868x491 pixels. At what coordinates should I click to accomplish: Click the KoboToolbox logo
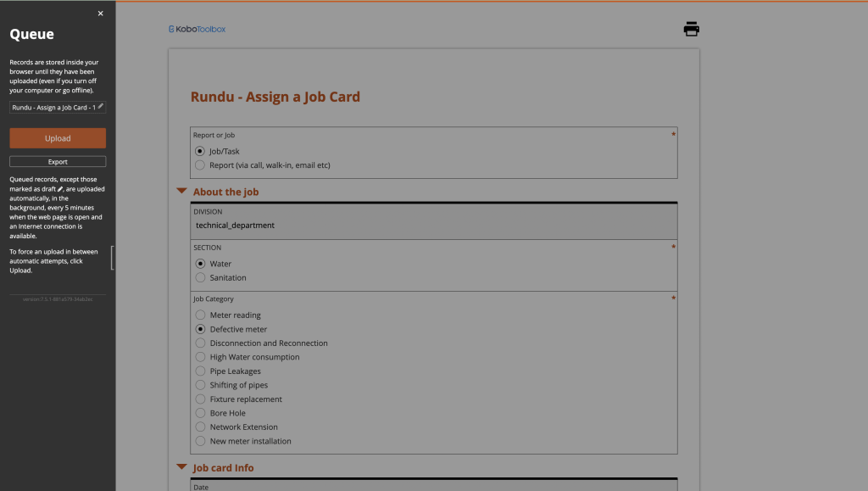198,29
